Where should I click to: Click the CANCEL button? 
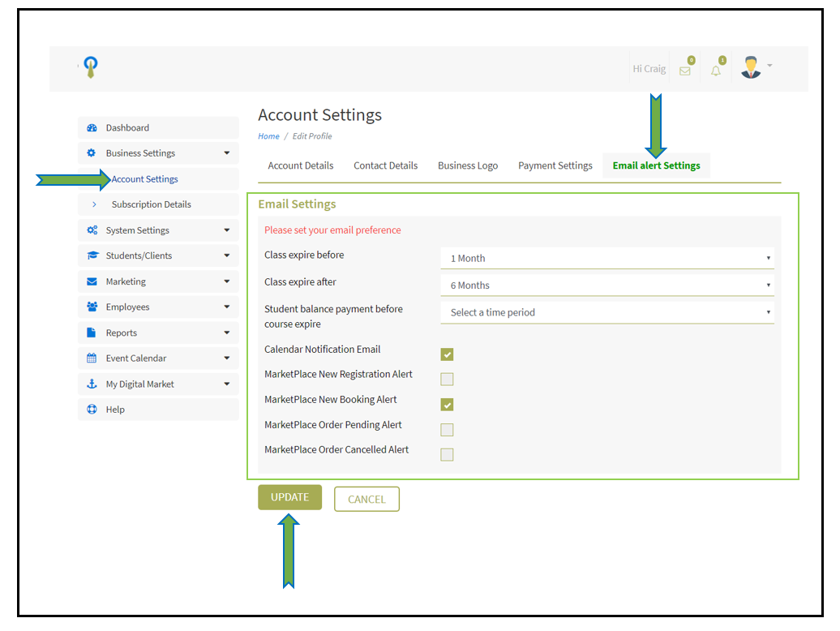[366, 500]
